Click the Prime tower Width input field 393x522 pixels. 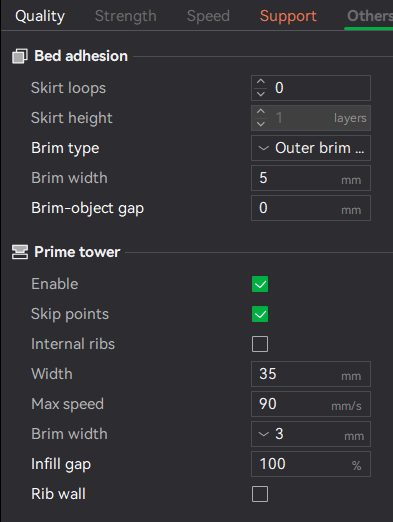coord(311,374)
